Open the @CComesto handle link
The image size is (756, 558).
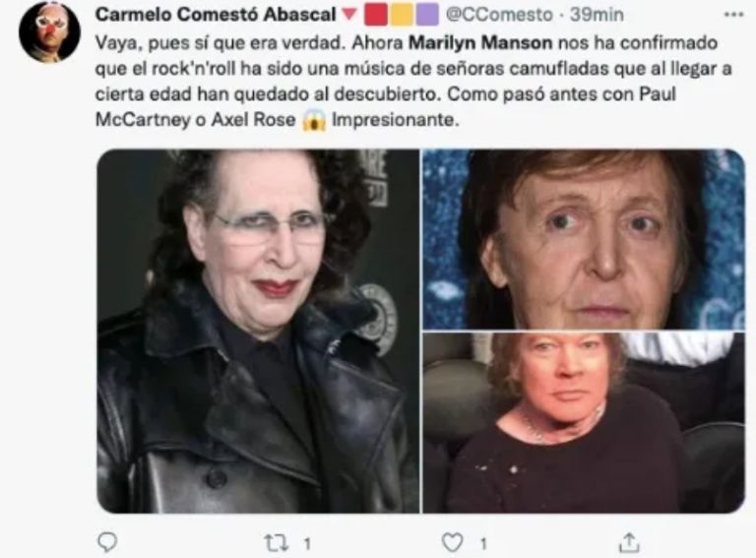point(499,15)
